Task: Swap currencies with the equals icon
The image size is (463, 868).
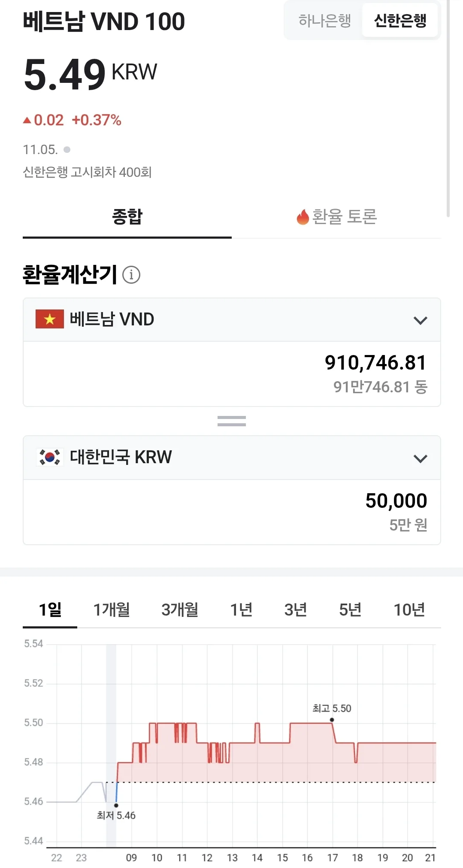Action: pos(232,421)
